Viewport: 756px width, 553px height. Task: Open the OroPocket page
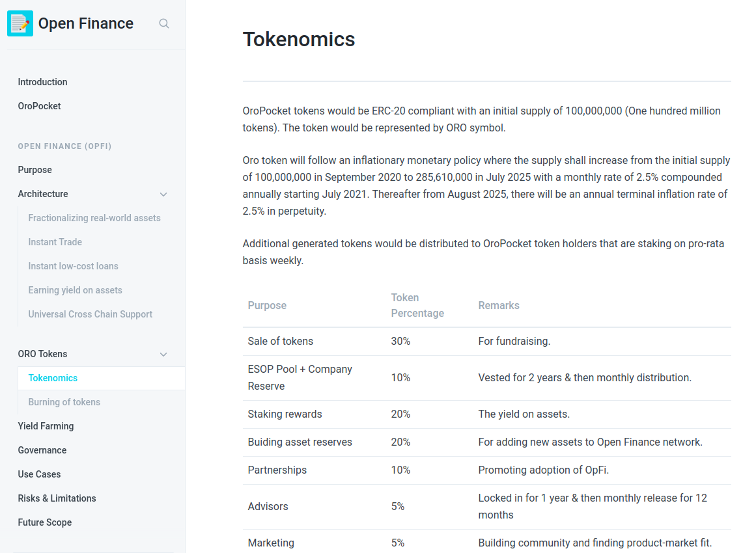[39, 106]
